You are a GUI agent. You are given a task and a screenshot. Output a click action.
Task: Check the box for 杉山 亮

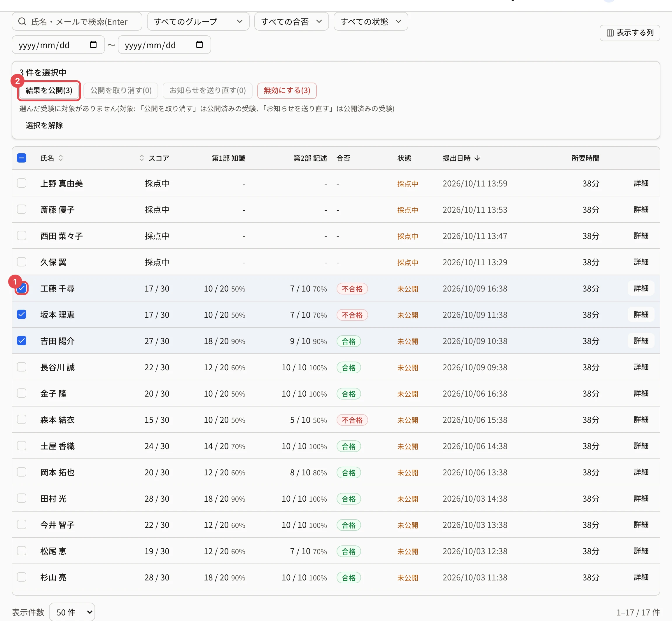pos(22,577)
